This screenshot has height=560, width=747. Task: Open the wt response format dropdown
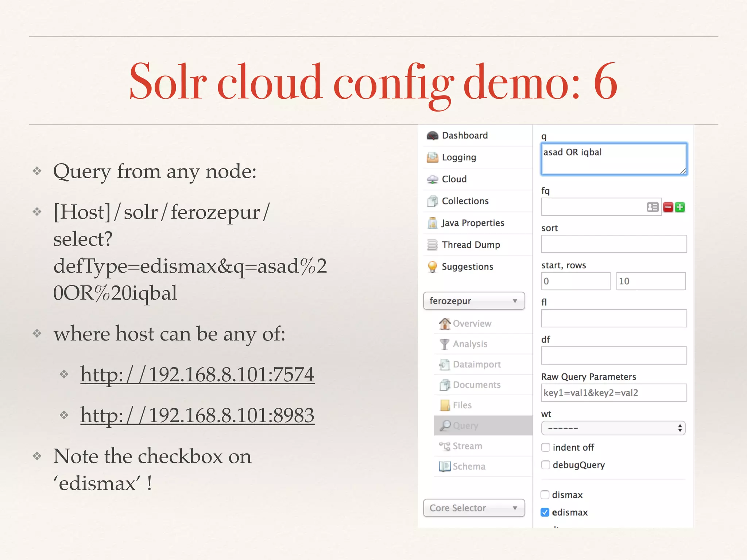[x=613, y=428]
